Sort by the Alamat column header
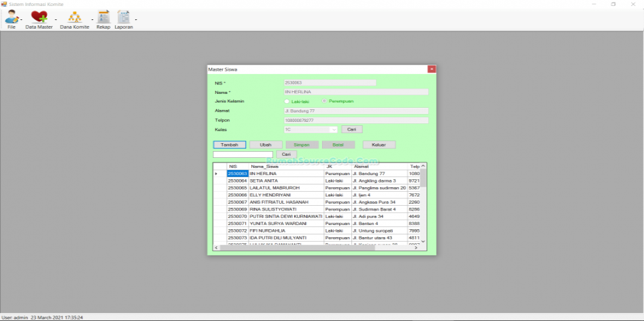This screenshot has width=644, height=321. pos(379,166)
